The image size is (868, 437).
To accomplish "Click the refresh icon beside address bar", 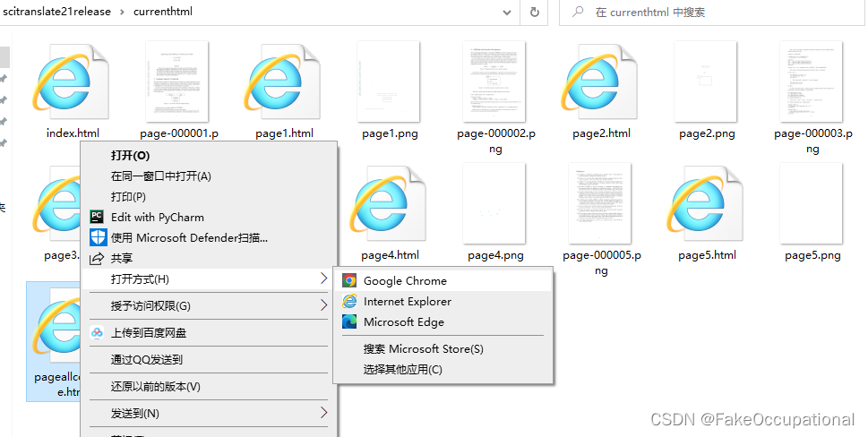I will click(x=534, y=13).
